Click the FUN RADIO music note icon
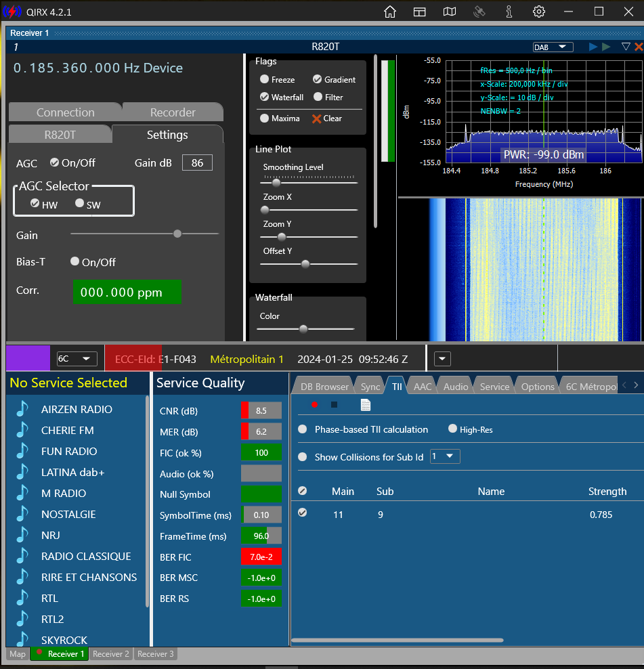Image resolution: width=644 pixels, height=669 pixels. tap(22, 450)
